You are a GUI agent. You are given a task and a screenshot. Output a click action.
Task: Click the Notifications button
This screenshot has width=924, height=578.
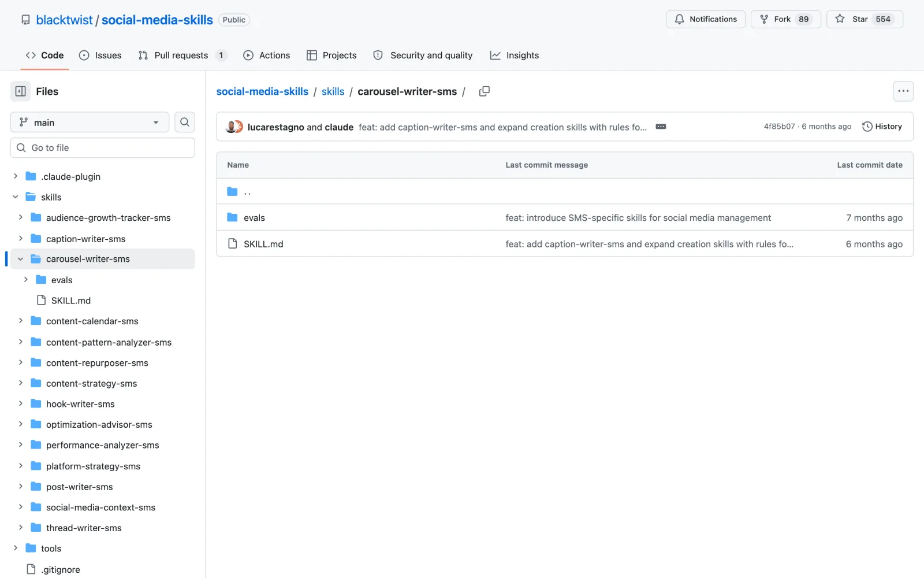click(706, 19)
